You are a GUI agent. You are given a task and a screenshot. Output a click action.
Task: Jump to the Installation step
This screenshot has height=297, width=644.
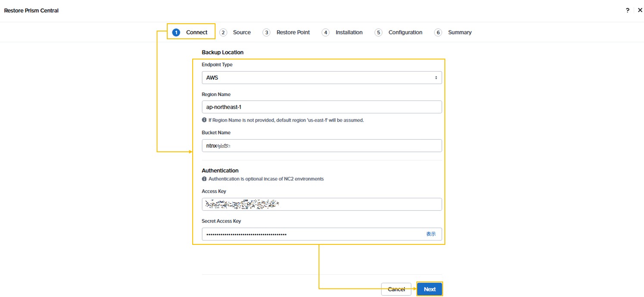[x=349, y=32]
